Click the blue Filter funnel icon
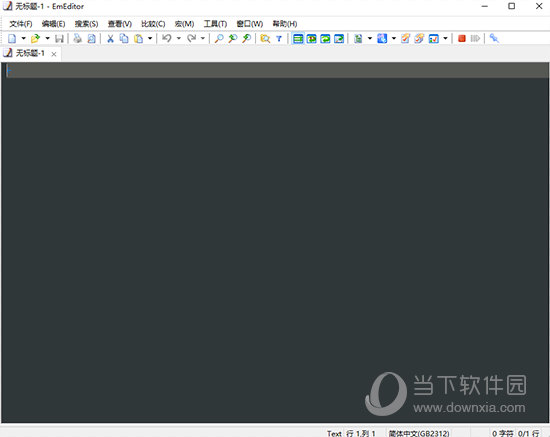Image resolution: width=550 pixels, height=437 pixels. 279,38
